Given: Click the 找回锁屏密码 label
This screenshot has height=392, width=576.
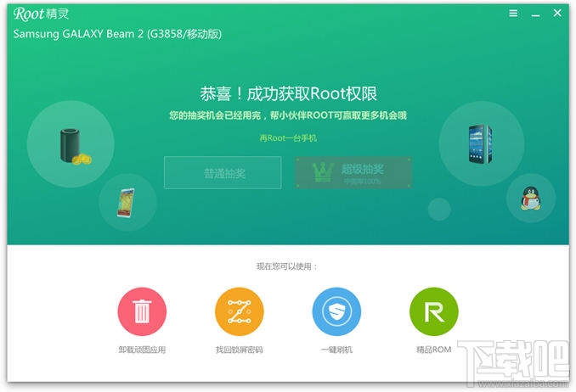Looking at the screenshot, I should tap(239, 350).
